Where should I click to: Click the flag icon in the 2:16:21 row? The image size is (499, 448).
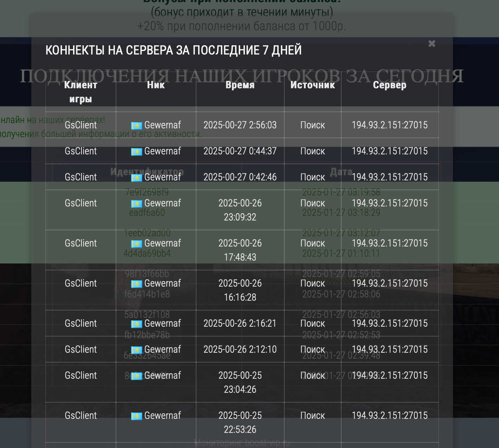point(137,324)
